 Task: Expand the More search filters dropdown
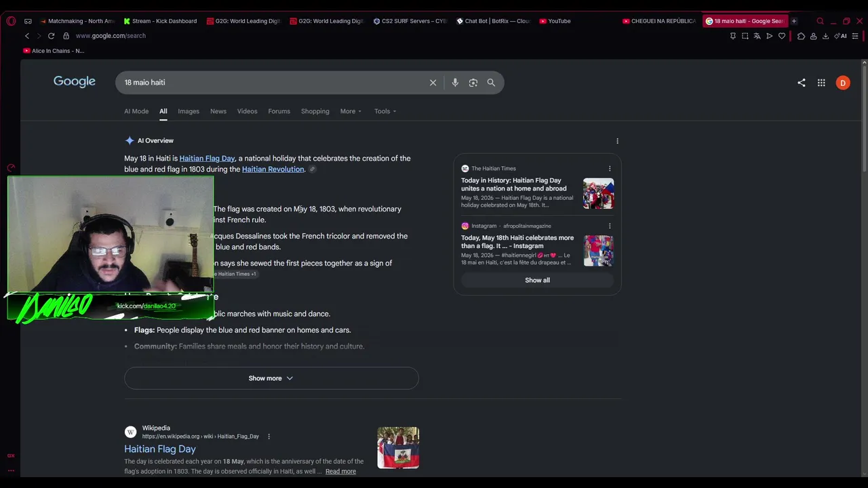click(351, 111)
